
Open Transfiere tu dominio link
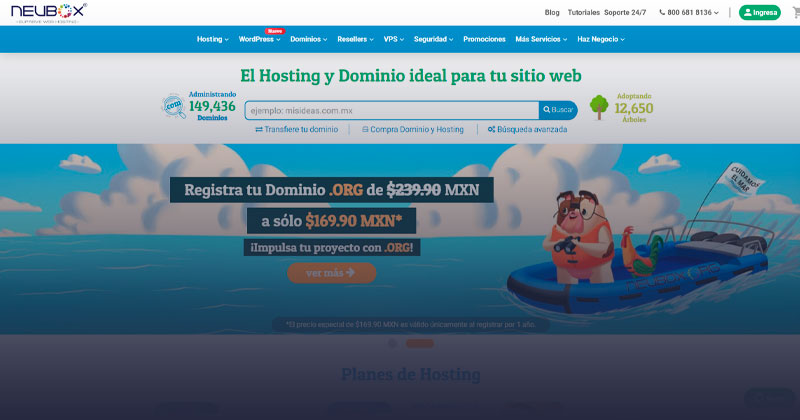pyautogui.click(x=296, y=130)
